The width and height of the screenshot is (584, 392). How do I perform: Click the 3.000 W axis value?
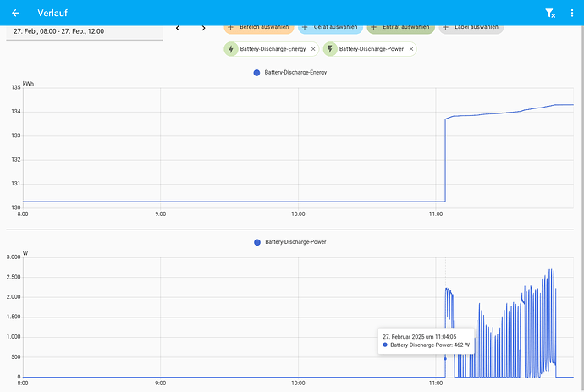click(x=14, y=257)
